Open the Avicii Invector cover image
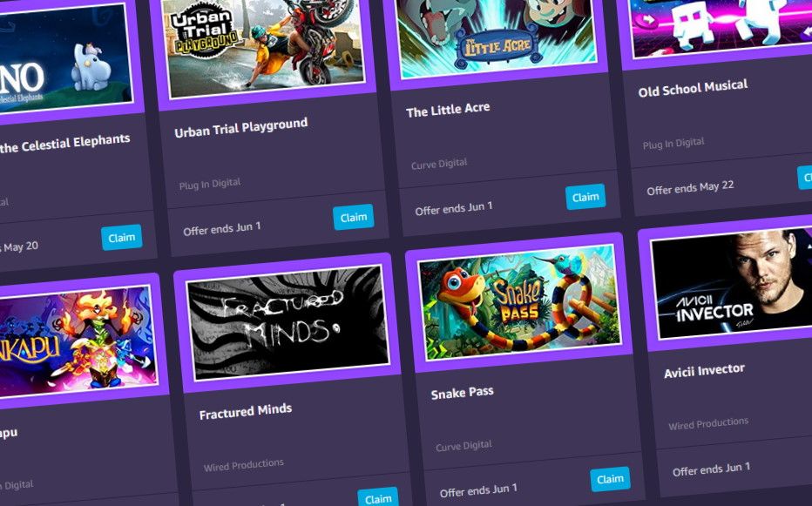The height and width of the screenshot is (506, 812). (x=731, y=284)
